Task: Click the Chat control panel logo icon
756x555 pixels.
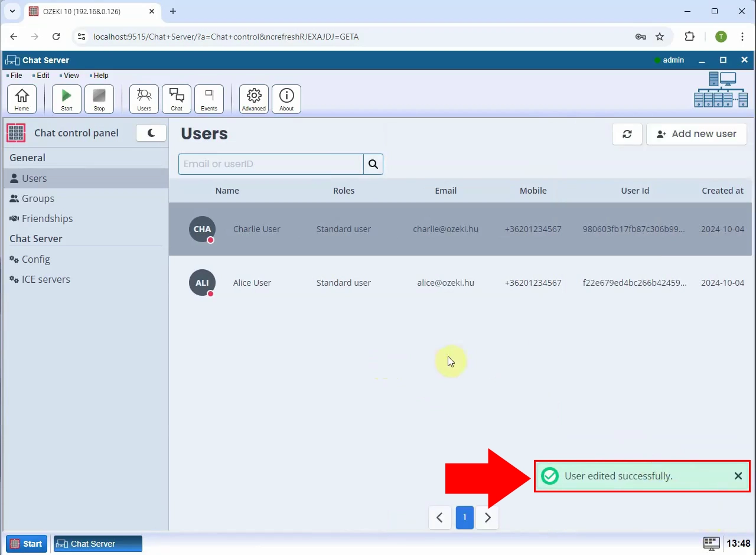Action: (16, 133)
